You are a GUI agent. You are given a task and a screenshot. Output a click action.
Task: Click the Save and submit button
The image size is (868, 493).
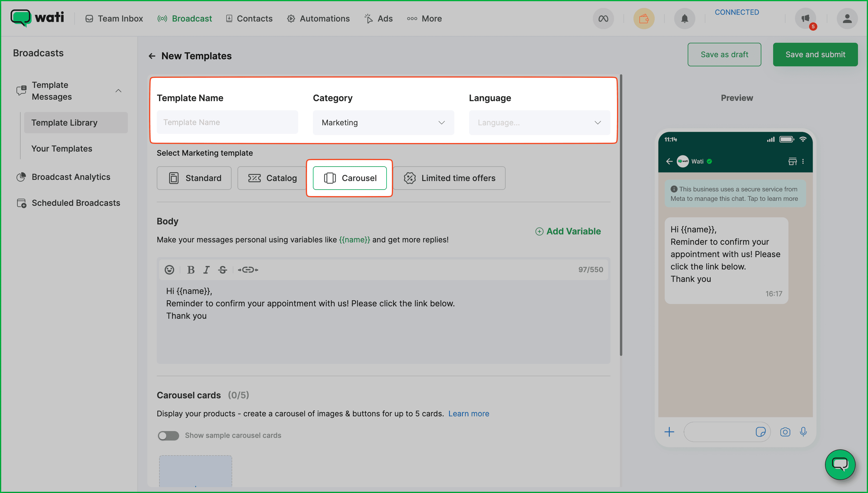[815, 55]
